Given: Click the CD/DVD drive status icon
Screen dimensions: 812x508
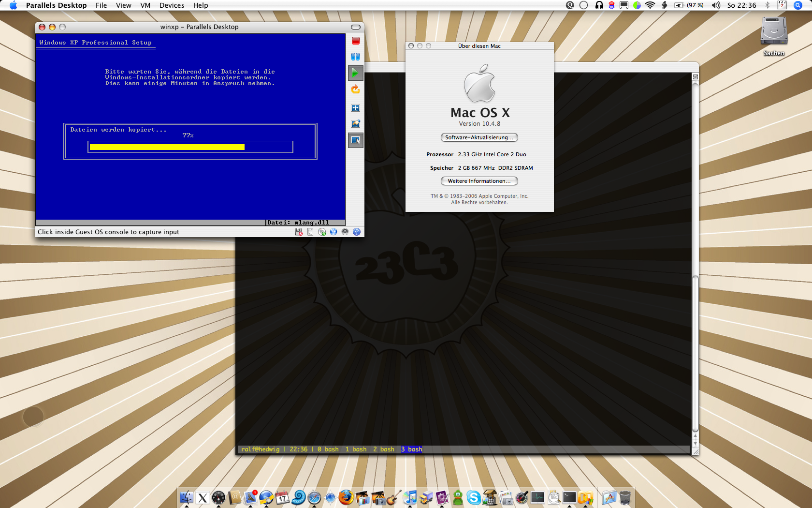Looking at the screenshot, I should pos(322,232).
